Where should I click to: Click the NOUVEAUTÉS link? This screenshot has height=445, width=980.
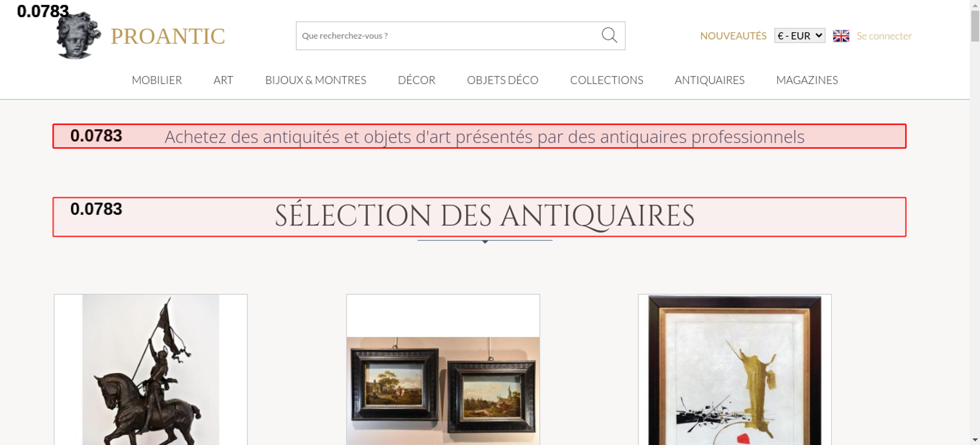click(733, 36)
